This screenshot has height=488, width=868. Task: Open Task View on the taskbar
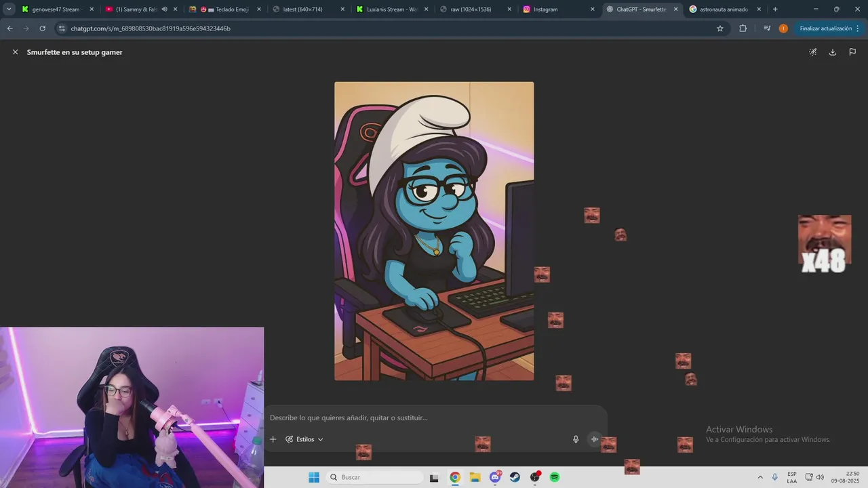435,477
